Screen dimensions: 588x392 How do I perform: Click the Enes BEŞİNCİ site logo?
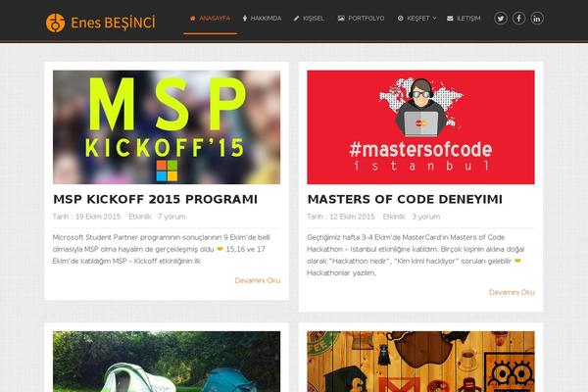point(100,23)
